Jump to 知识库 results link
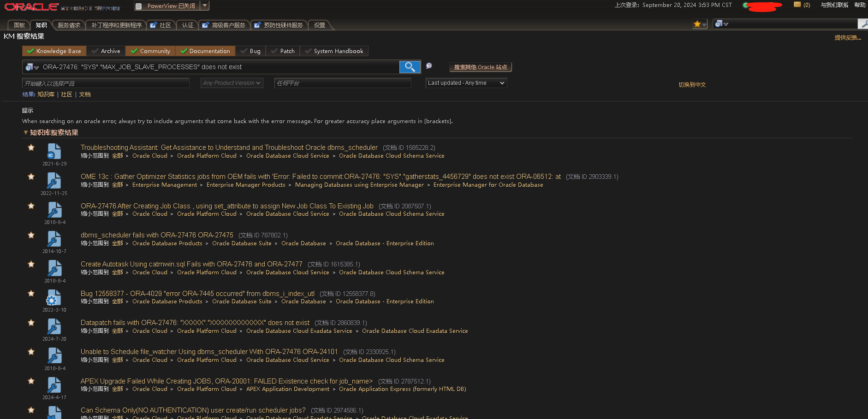This screenshot has height=419, width=868. tap(46, 94)
